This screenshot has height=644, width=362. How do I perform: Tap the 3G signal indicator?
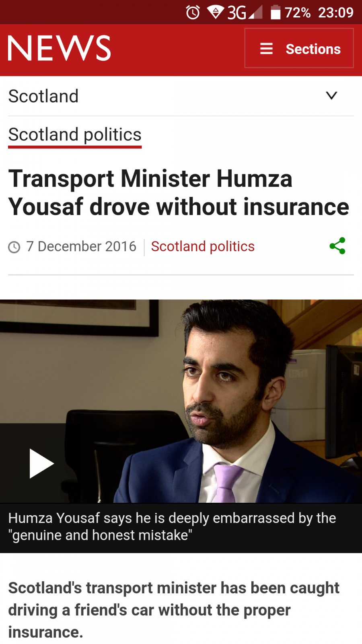[245, 12]
